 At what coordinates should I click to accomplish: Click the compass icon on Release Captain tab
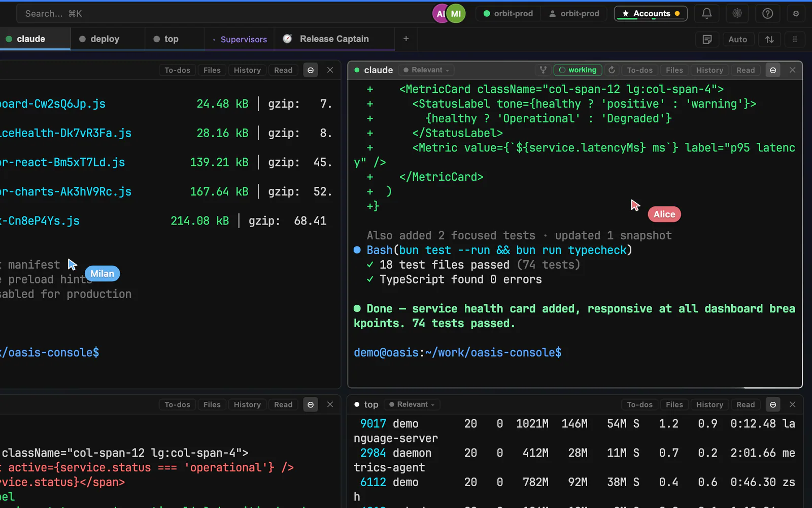(287, 39)
